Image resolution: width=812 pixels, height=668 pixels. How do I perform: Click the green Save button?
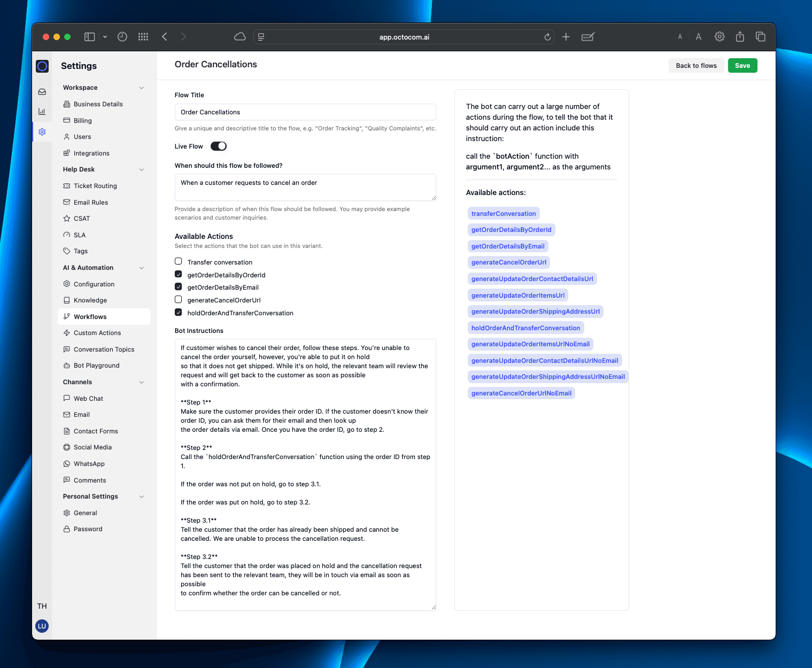(742, 66)
